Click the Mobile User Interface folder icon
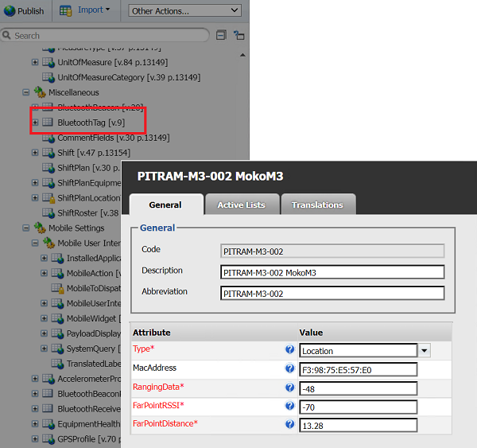 point(48,243)
